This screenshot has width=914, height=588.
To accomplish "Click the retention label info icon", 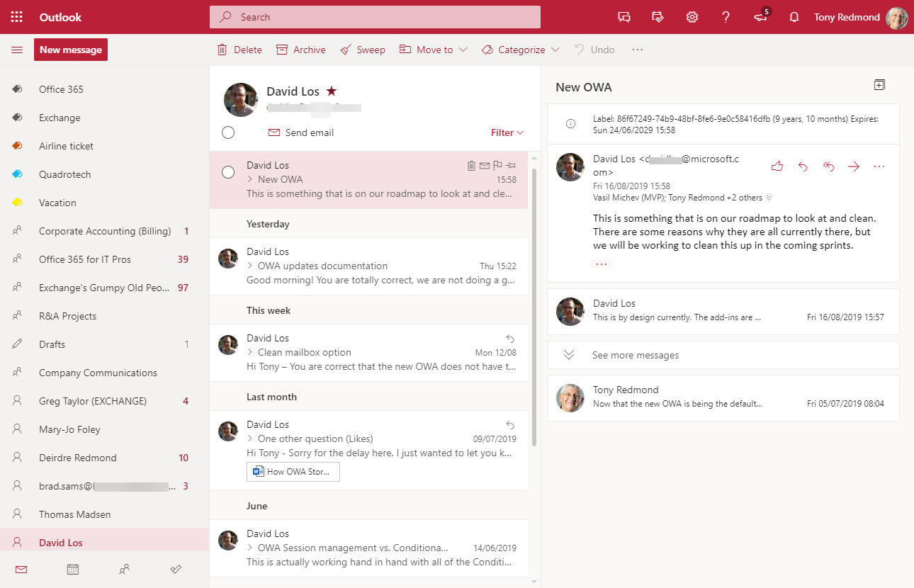I will tap(570, 124).
